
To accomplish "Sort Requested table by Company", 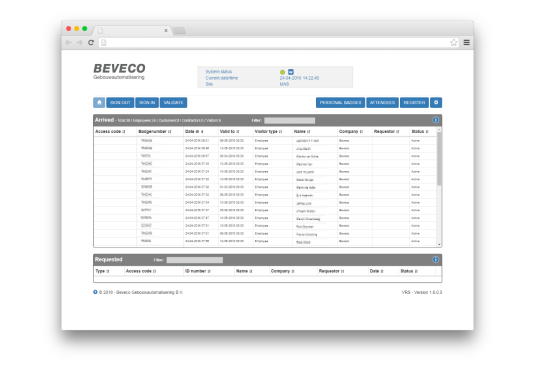I will 282,271.
